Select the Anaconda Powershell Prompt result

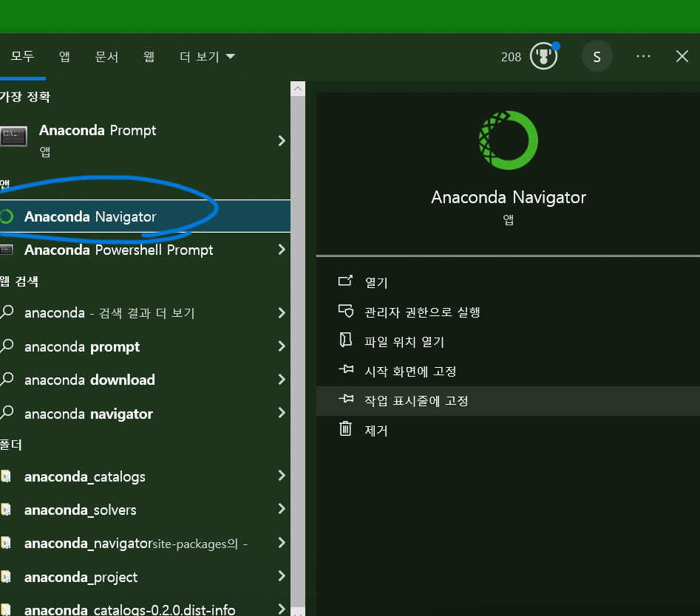pos(145,250)
